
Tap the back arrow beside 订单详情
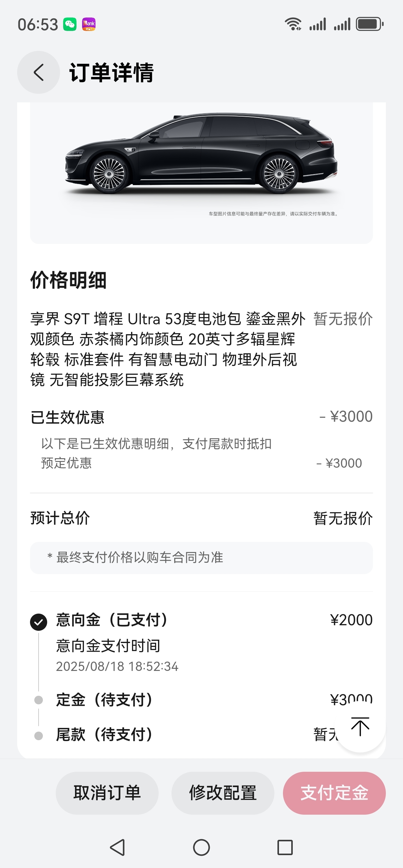click(x=38, y=72)
